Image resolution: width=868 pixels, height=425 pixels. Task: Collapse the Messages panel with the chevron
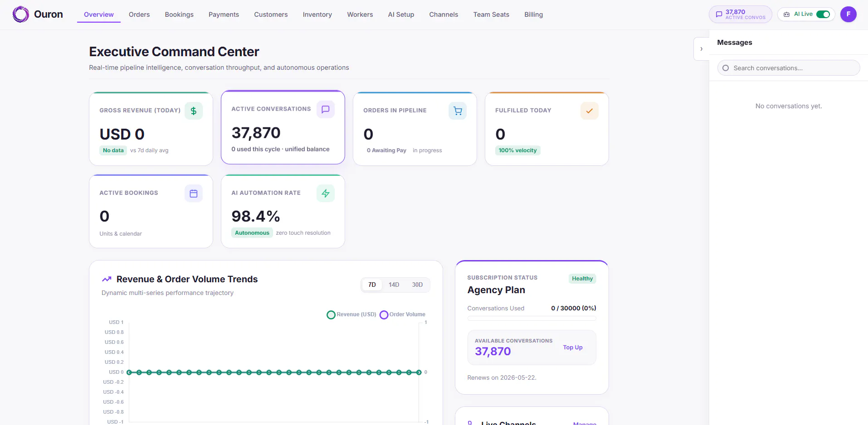[701, 49]
